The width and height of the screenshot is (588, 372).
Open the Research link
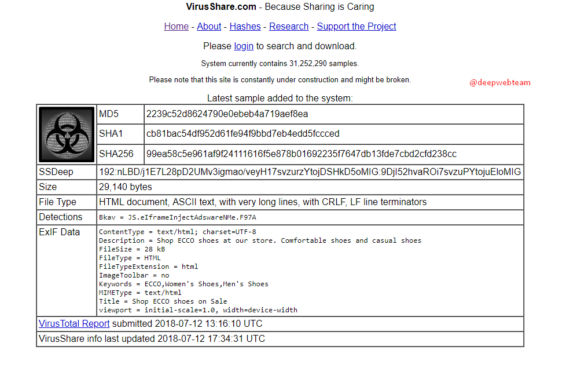(289, 26)
